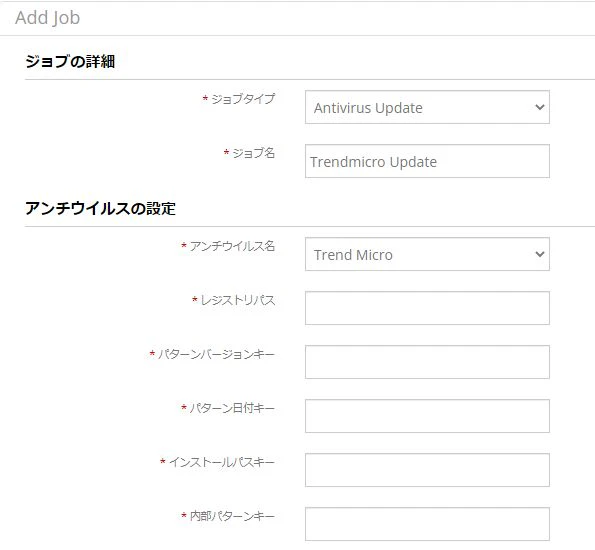This screenshot has width=595, height=550.
Task: Click the アンチウイルスの設定 section heading
Action: click(x=100, y=208)
